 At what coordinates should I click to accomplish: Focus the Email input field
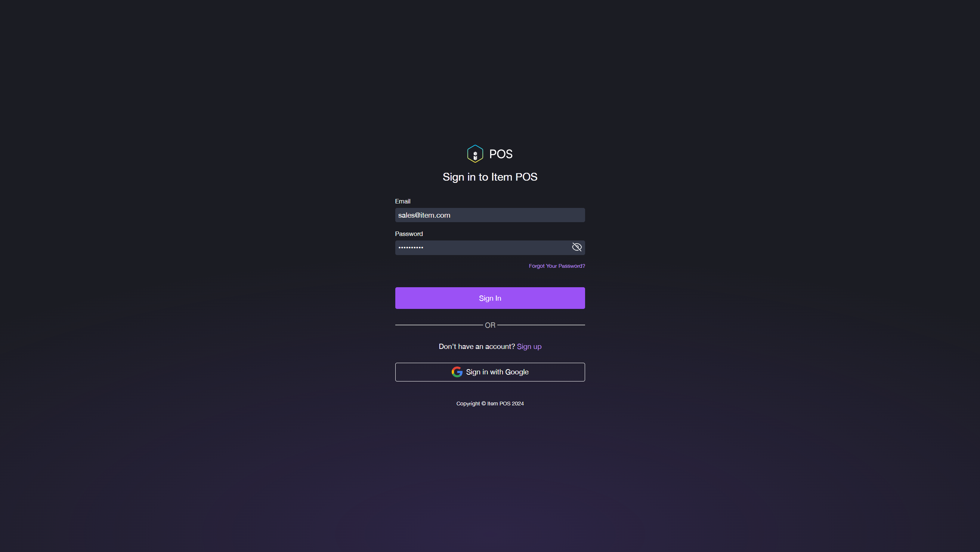click(490, 215)
